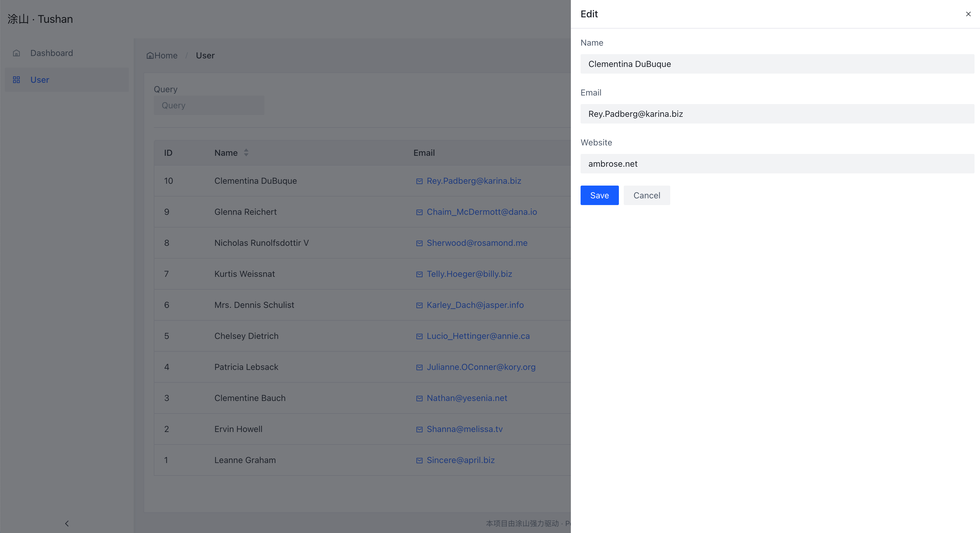Cancel editing Clementina DuBuque
This screenshot has width=980, height=533.
click(647, 195)
